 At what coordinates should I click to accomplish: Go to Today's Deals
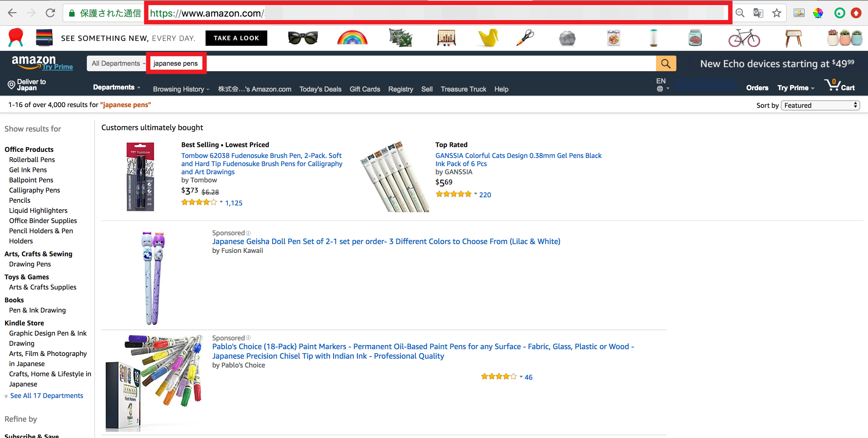[x=320, y=89]
